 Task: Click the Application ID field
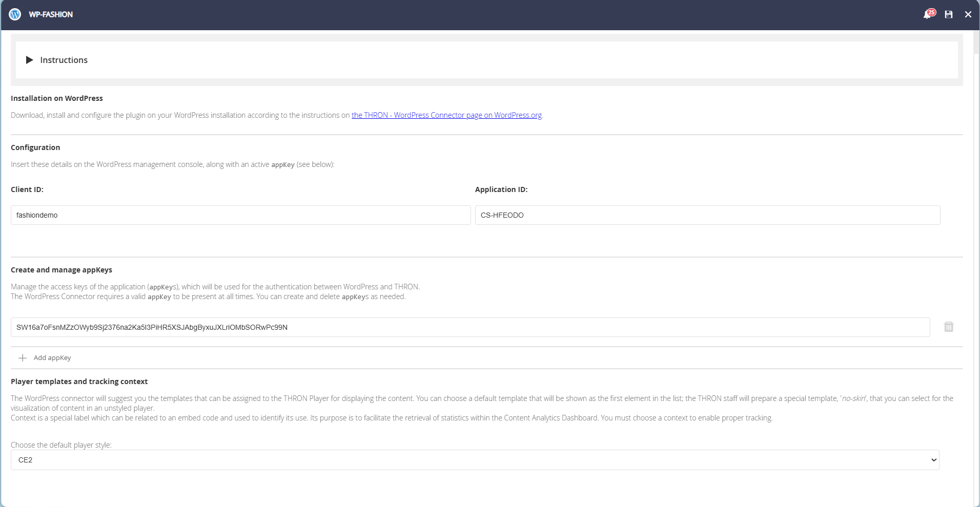click(707, 215)
